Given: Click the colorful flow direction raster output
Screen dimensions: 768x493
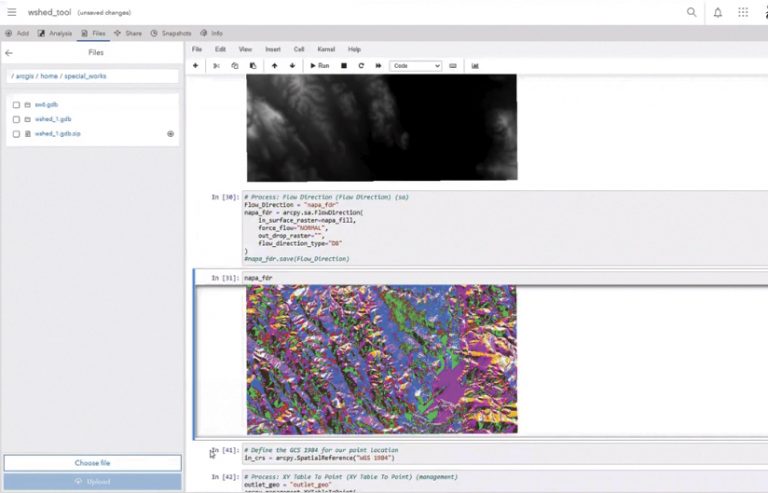Looking at the screenshot, I should (x=382, y=359).
